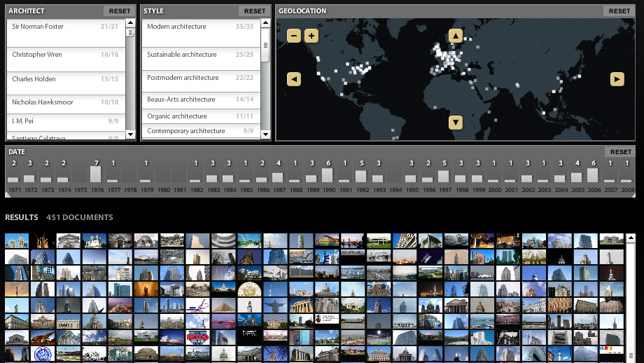Pan the map to the right

(x=617, y=80)
